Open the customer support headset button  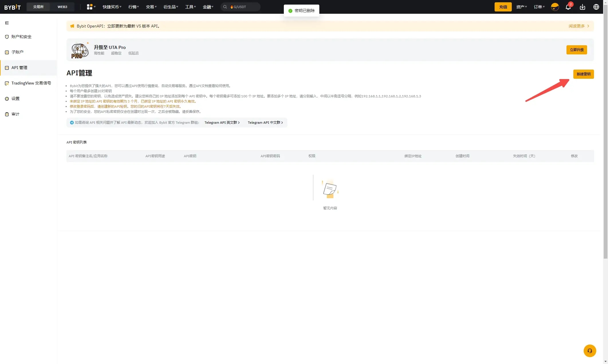click(x=590, y=351)
